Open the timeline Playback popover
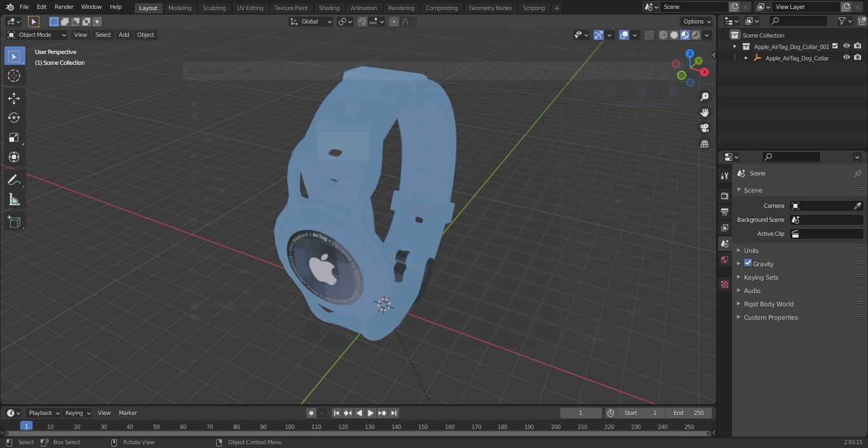This screenshot has height=448, width=868. coord(44,413)
